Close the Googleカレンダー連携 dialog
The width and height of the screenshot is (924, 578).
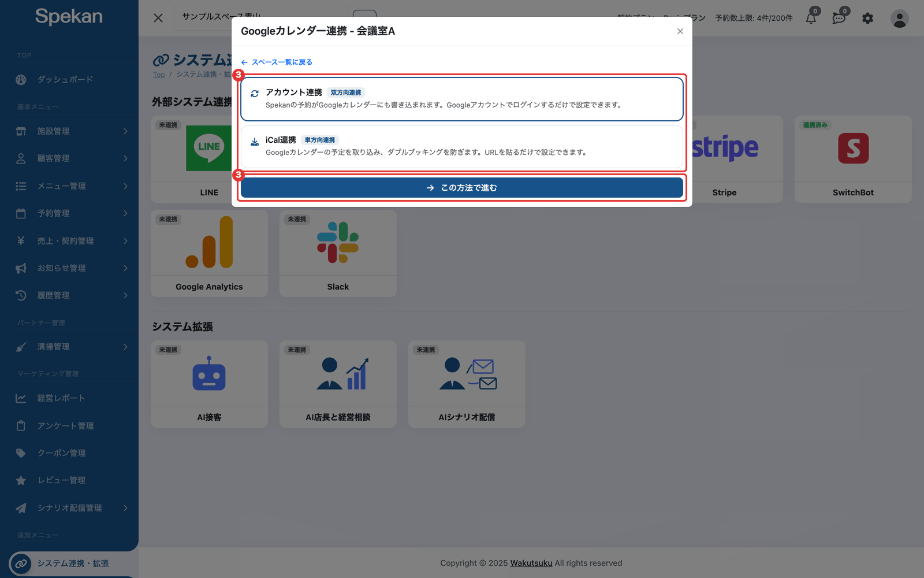coord(680,31)
